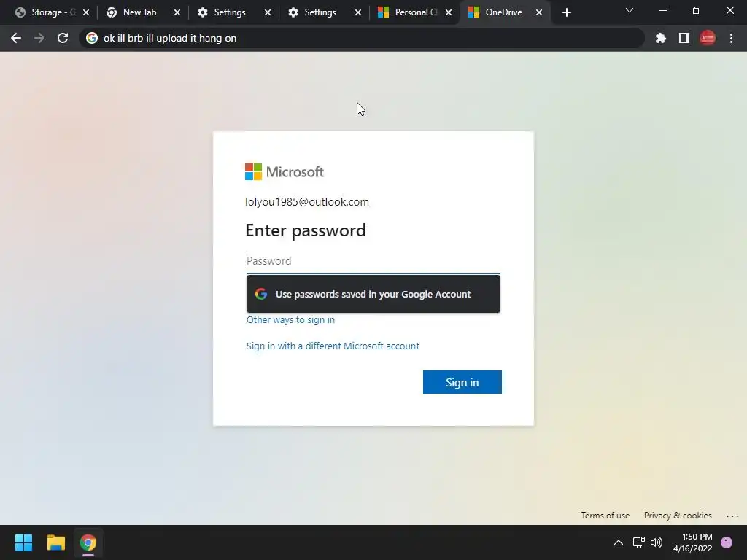Screen dimensions: 747x560
Task: Open a new tab with plus button
Action: pos(566,12)
